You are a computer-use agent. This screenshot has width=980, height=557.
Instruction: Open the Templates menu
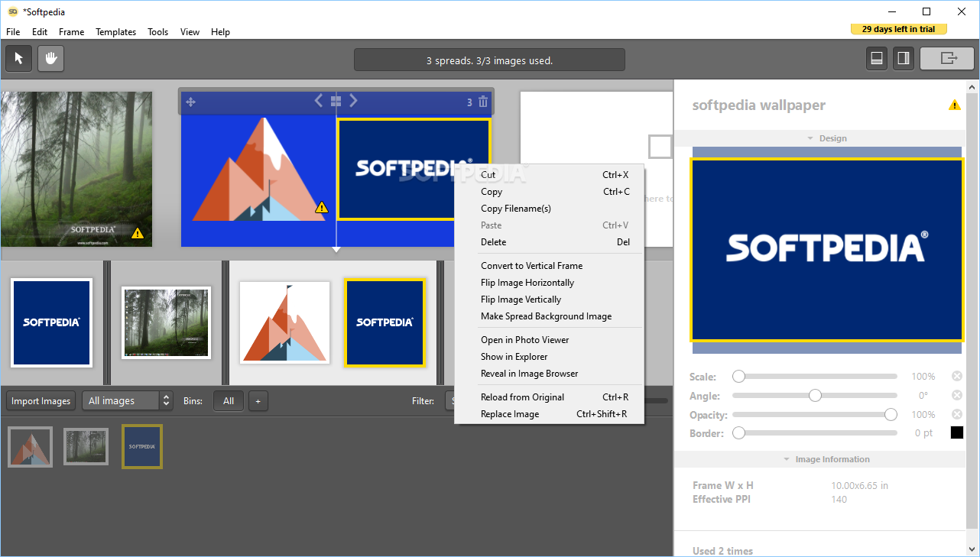[115, 32]
